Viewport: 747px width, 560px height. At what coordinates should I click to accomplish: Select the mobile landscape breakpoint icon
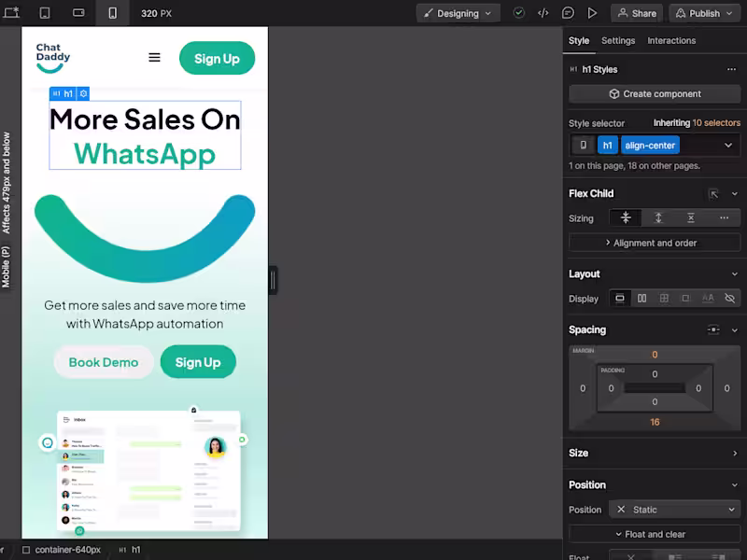(x=78, y=13)
